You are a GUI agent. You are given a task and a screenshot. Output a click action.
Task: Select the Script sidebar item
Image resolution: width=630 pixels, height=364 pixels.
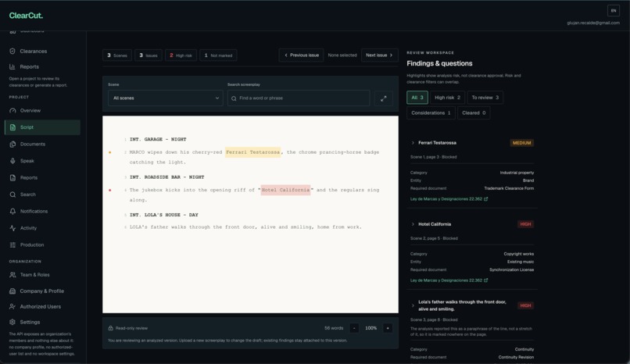pos(42,127)
